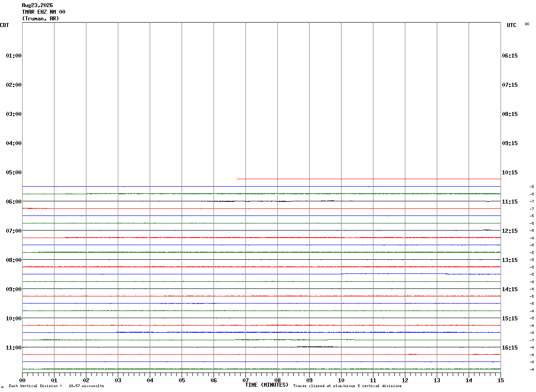Click the (Truman, AR) location text
The height and width of the screenshot is (392, 536).
(40, 19)
